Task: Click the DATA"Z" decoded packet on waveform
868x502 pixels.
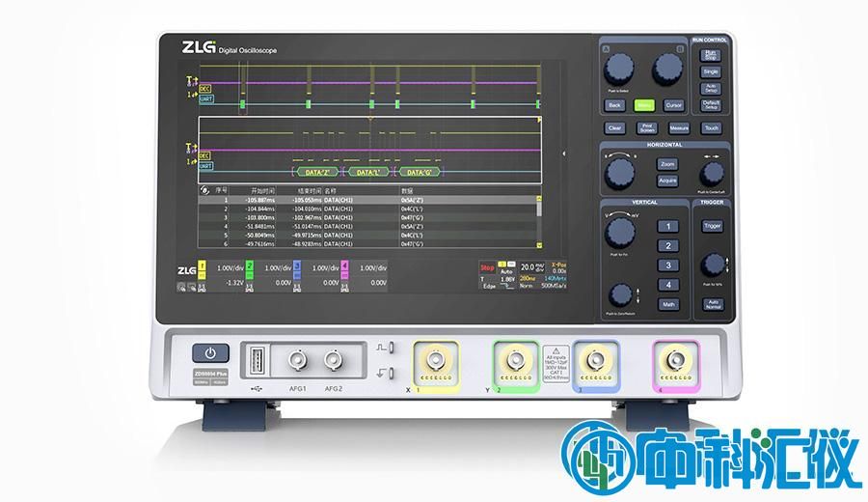Action: (317, 173)
